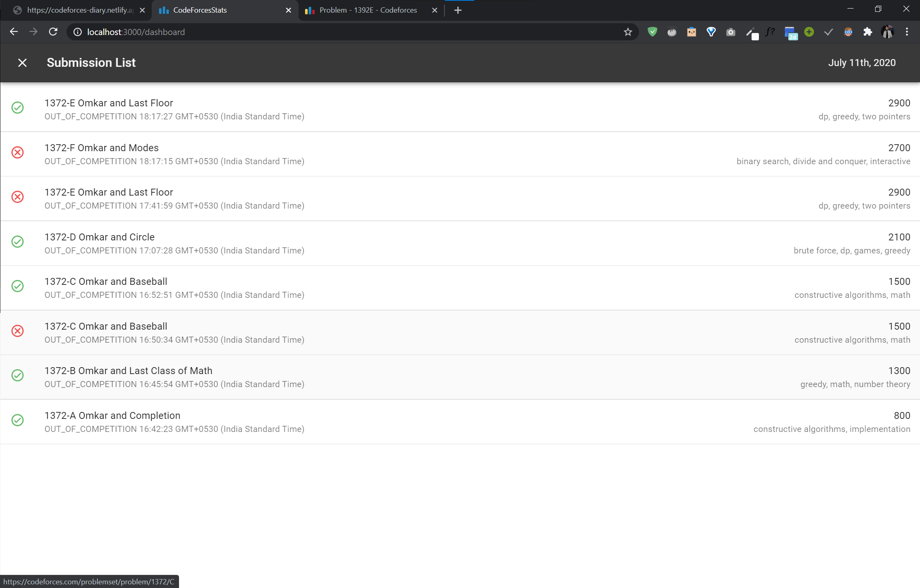
Task: Reload the dashboard page
Action: (x=53, y=32)
